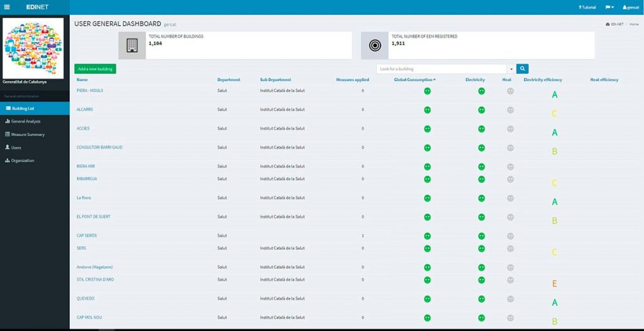Click ALCARRS electricity green smiley

pos(481,110)
